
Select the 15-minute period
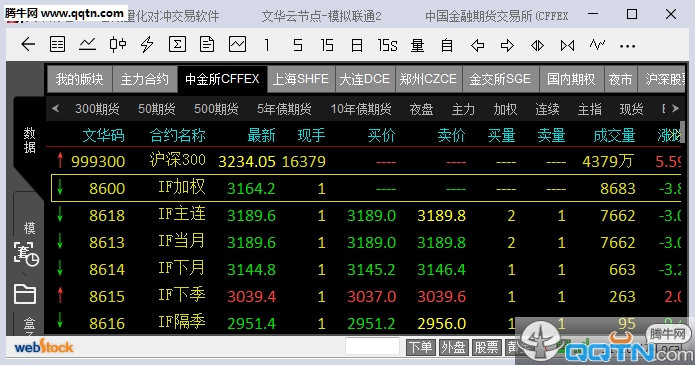(327, 45)
